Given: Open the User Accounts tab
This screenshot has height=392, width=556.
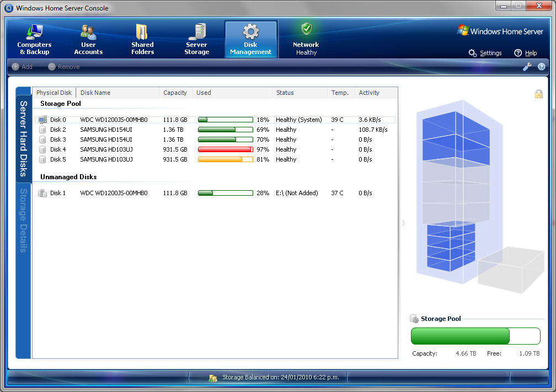Looking at the screenshot, I should [x=88, y=39].
